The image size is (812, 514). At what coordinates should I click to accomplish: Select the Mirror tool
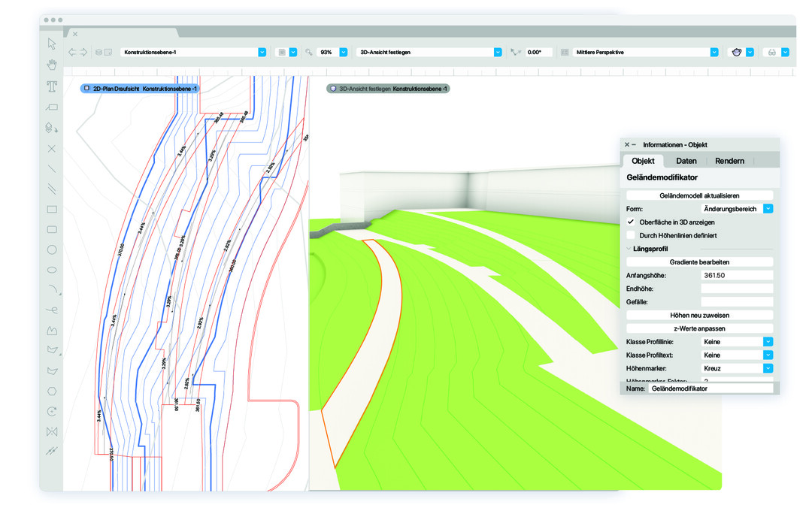click(52, 431)
